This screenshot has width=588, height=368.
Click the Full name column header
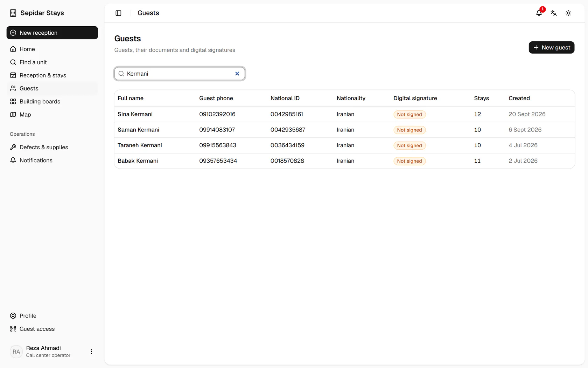point(131,98)
